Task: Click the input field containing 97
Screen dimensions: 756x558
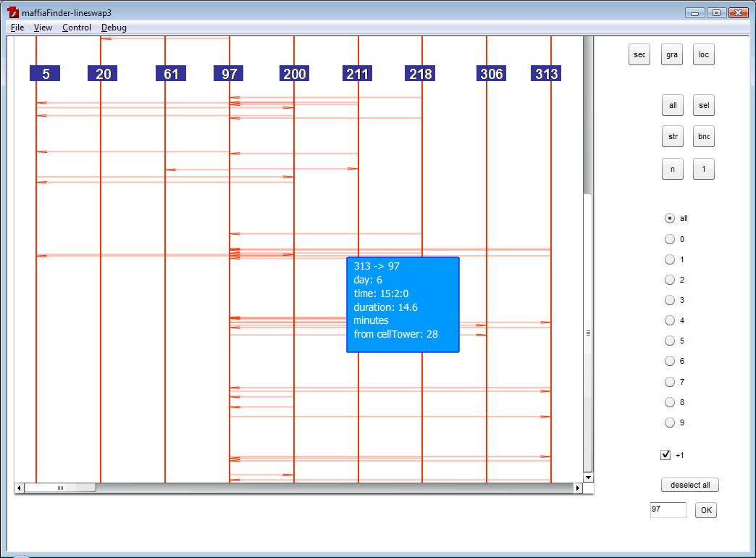Action: (668, 509)
